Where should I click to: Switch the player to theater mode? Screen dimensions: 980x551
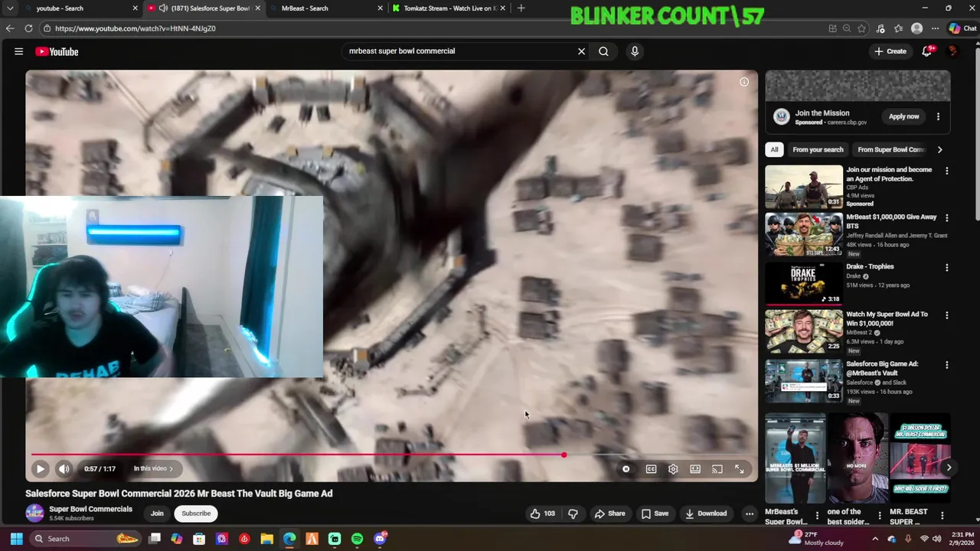pyautogui.click(x=695, y=469)
